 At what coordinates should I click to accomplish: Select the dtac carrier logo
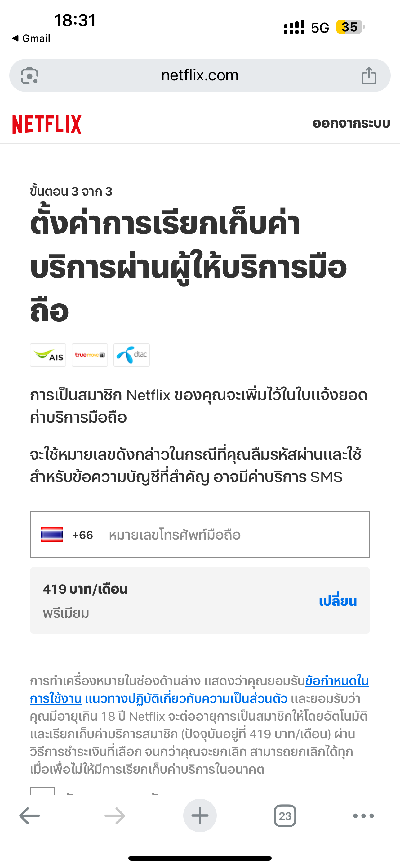click(131, 355)
